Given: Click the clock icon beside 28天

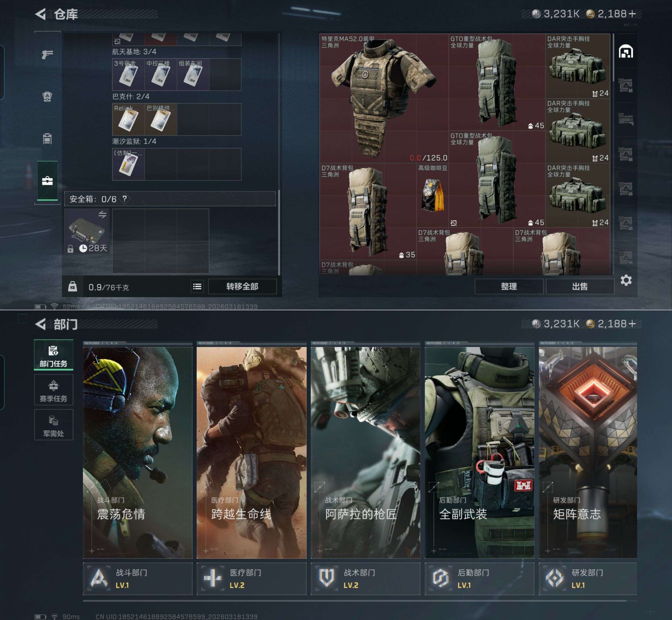Looking at the screenshot, I should pyautogui.click(x=83, y=248).
